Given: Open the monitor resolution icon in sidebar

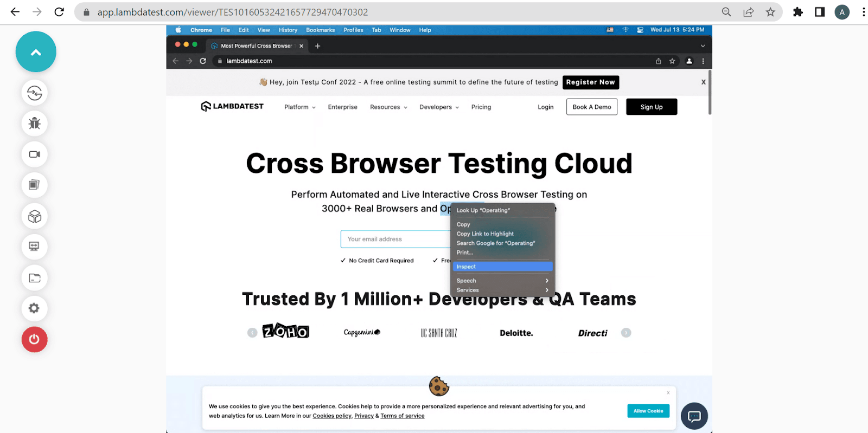Looking at the screenshot, I should [35, 247].
